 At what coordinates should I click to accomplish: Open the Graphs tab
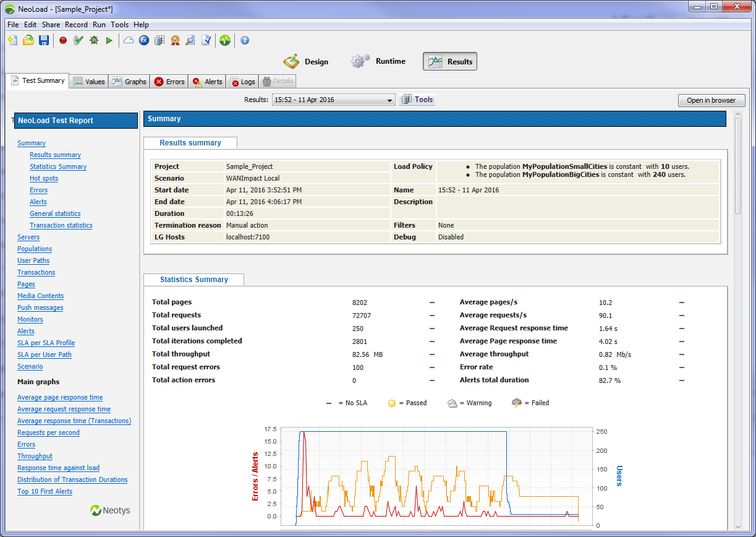click(x=129, y=81)
